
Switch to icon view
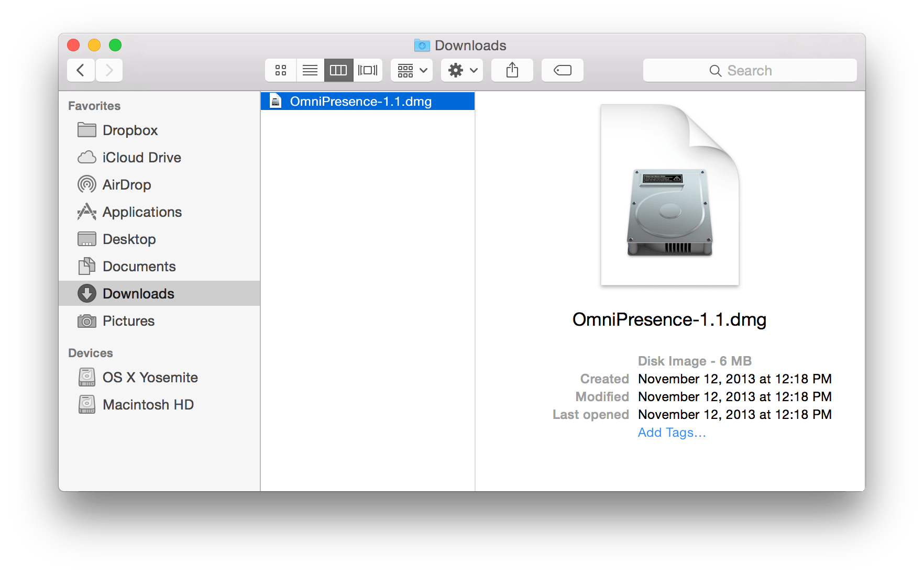click(281, 70)
